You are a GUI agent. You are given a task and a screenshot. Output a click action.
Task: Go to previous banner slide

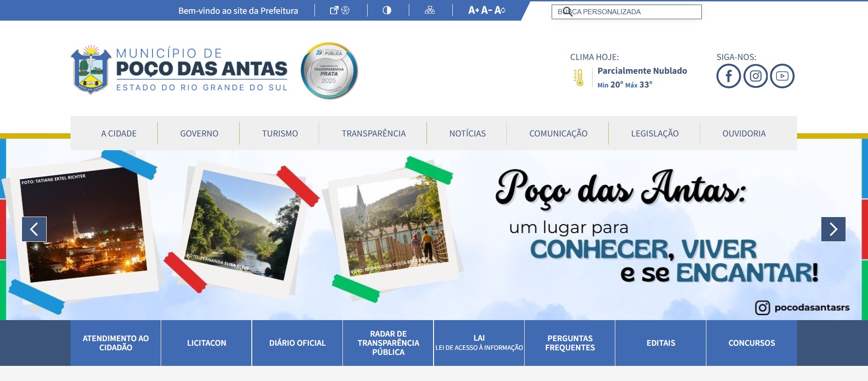pyautogui.click(x=34, y=229)
